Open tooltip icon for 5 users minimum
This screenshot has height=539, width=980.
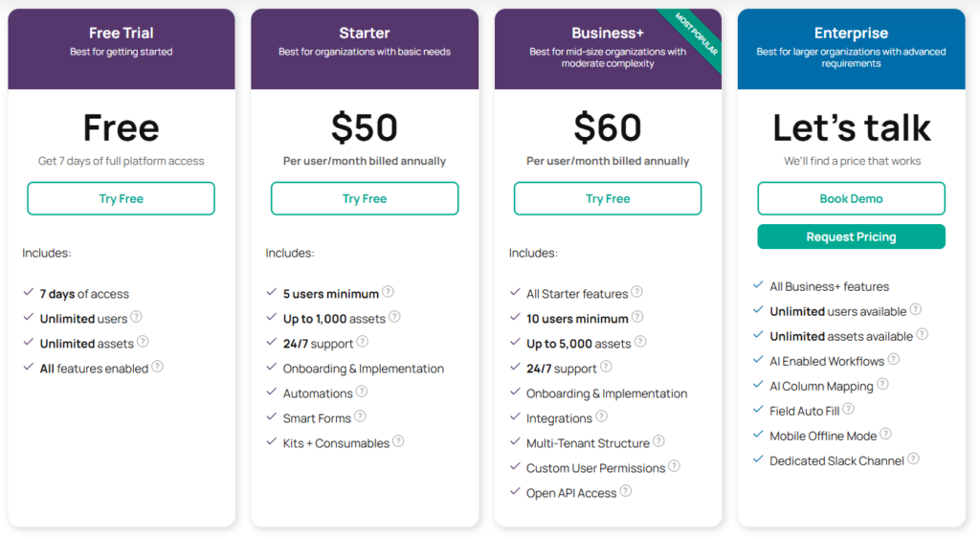pos(388,293)
